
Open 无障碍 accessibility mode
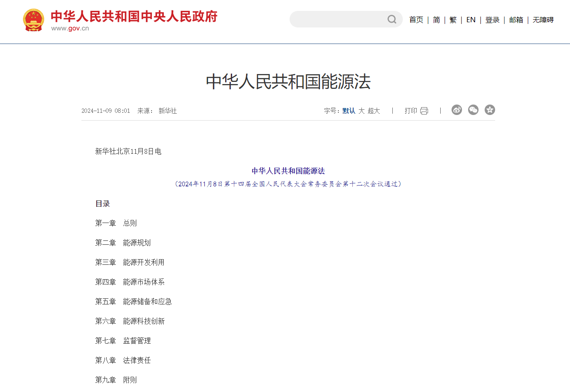pyautogui.click(x=543, y=20)
